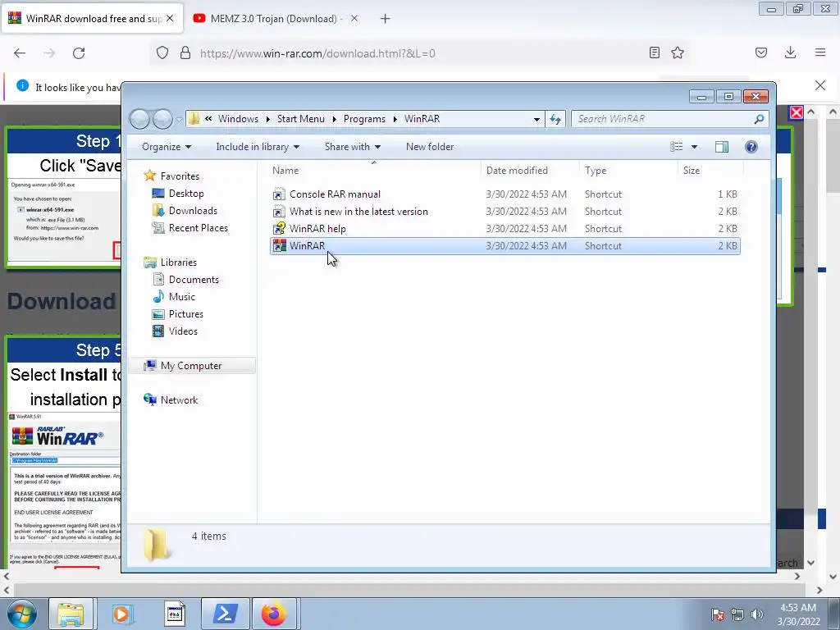Switch to the WinRAR download browser tab
The width and height of the screenshot is (840, 630).
coord(92,19)
